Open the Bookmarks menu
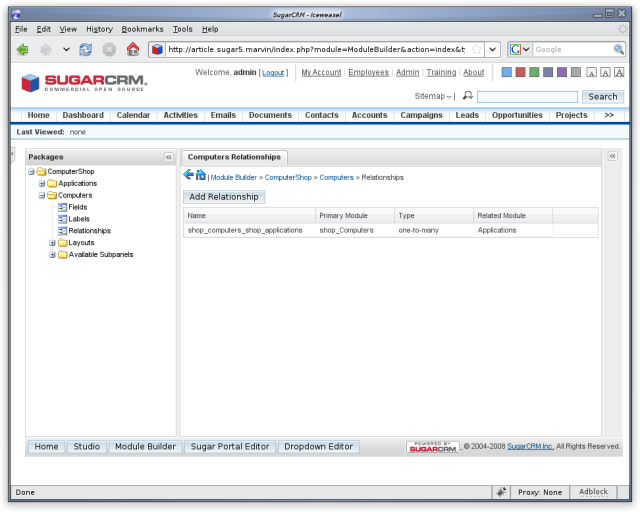 [142, 29]
